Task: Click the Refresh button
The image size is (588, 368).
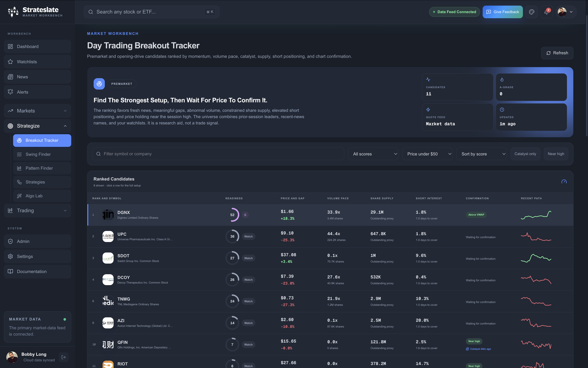Action: (x=557, y=53)
